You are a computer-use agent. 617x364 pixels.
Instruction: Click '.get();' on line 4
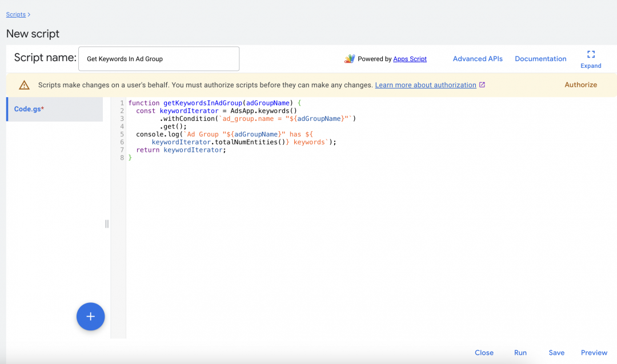(x=173, y=127)
